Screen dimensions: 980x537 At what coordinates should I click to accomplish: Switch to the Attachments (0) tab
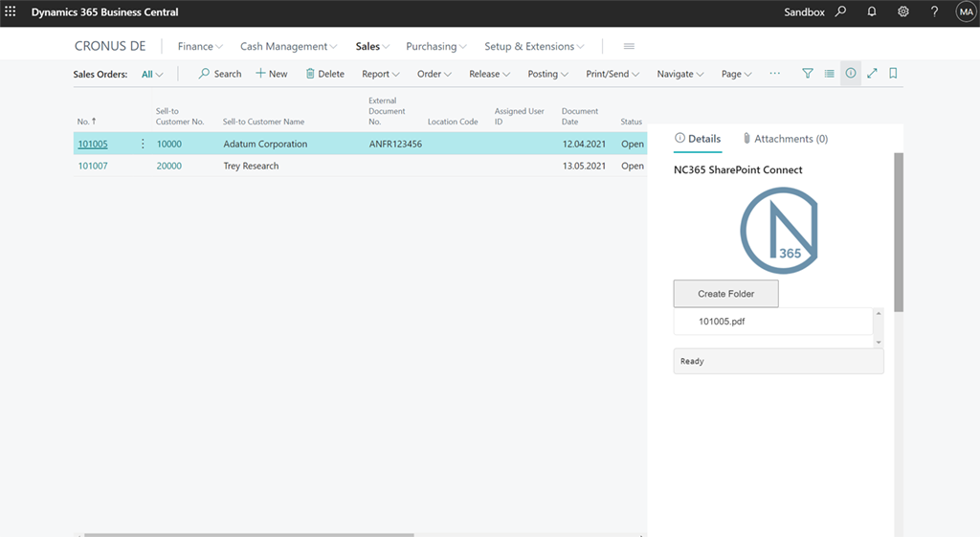point(785,139)
